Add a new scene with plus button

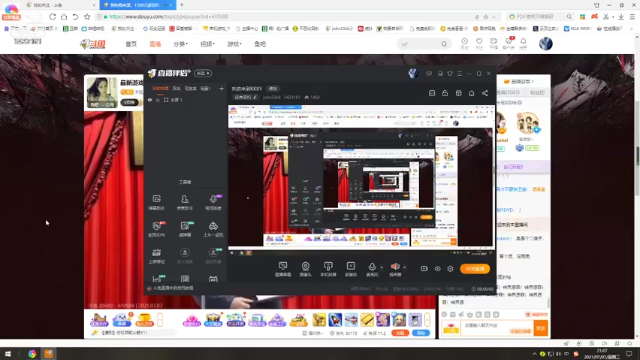click(x=221, y=89)
